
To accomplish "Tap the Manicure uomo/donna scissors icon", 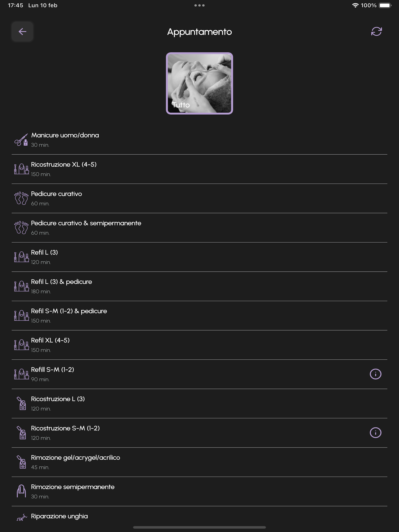I will [21, 140].
